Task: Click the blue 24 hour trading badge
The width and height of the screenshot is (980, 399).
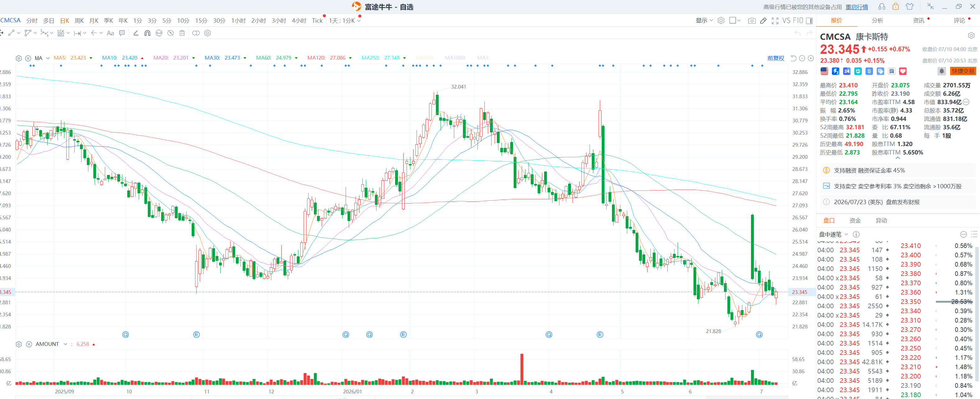Action: pyautogui.click(x=847, y=71)
